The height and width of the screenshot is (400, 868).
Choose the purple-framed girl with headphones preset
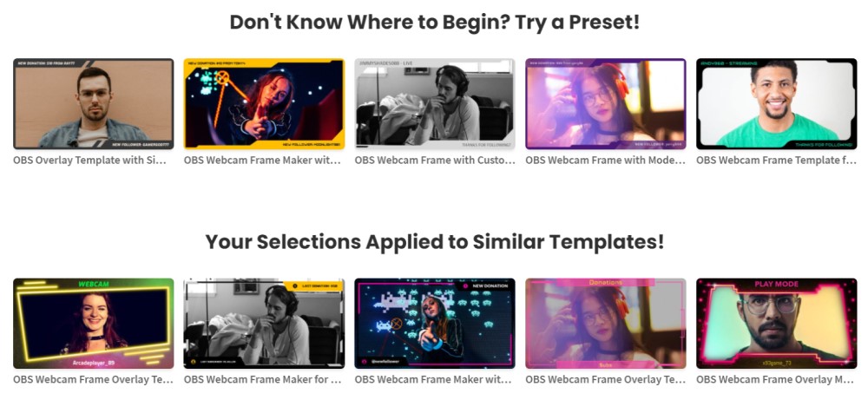(x=606, y=104)
